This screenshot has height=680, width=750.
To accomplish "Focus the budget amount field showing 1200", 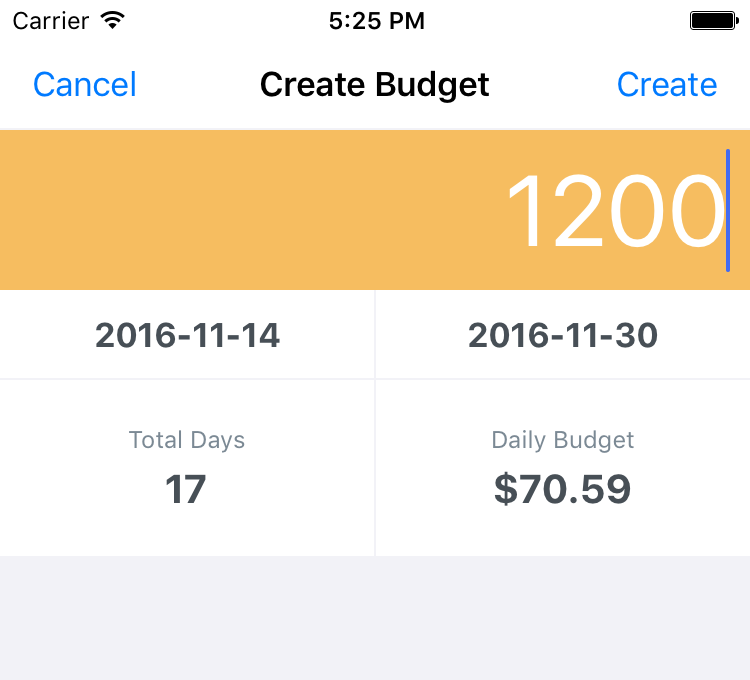I will point(613,212).
